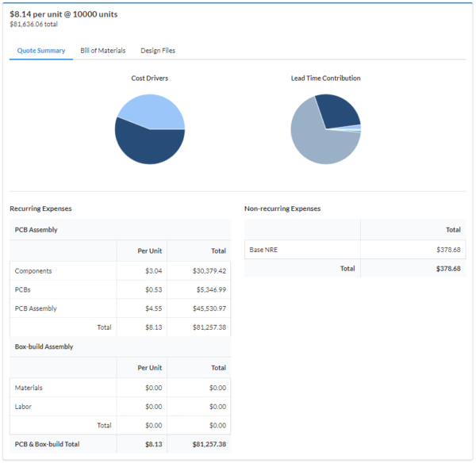Viewport: 476px width, 463px height.
Task: Click the PCB Assembly total of $45,530.97
Action: click(209, 308)
